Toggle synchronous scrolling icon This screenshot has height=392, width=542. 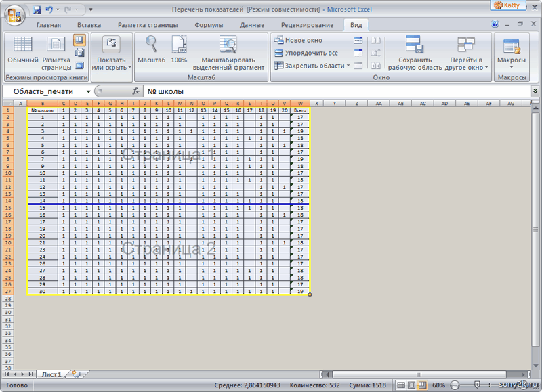(376, 53)
